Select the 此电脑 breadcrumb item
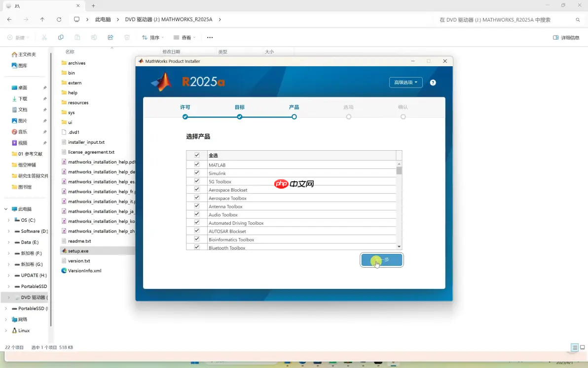The image size is (588, 368). click(x=103, y=20)
